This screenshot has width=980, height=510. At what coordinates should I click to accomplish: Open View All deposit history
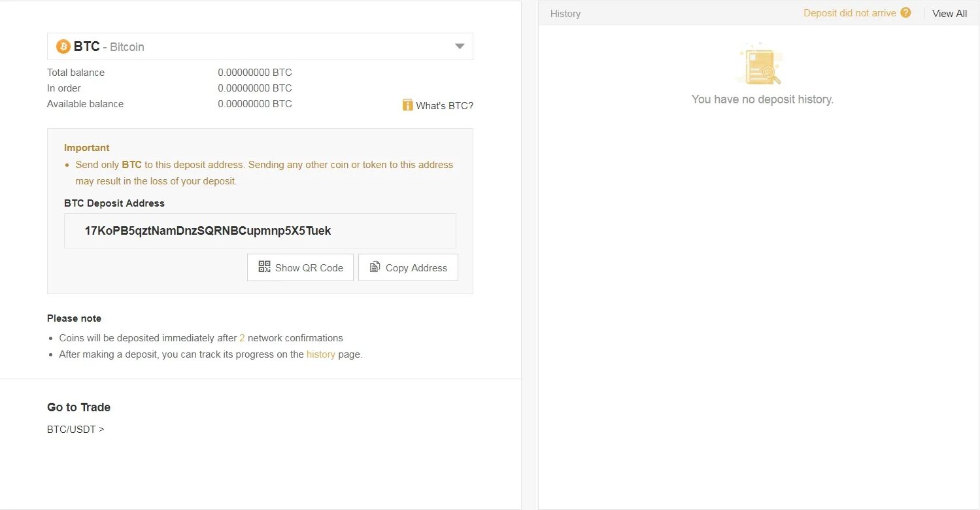click(x=949, y=13)
